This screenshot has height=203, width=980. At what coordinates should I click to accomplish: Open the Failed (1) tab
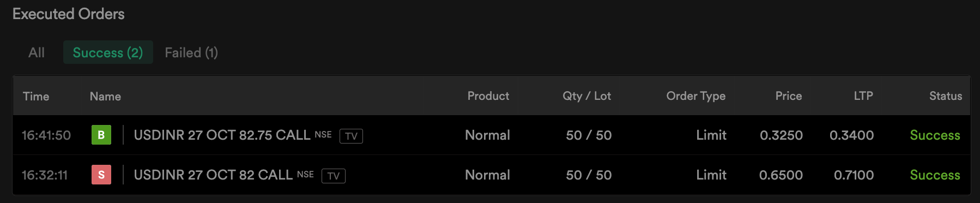pos(191,52)
